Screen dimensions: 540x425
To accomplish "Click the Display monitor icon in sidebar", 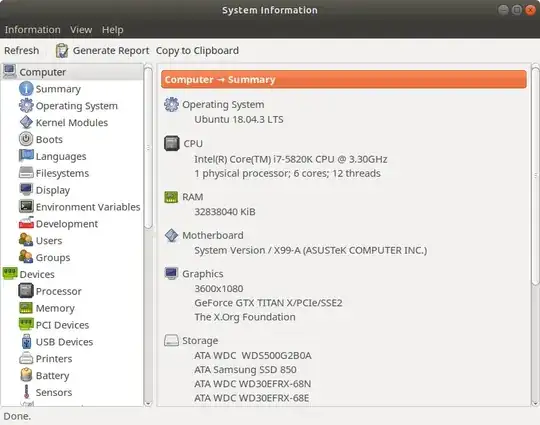I will point(26,189).
